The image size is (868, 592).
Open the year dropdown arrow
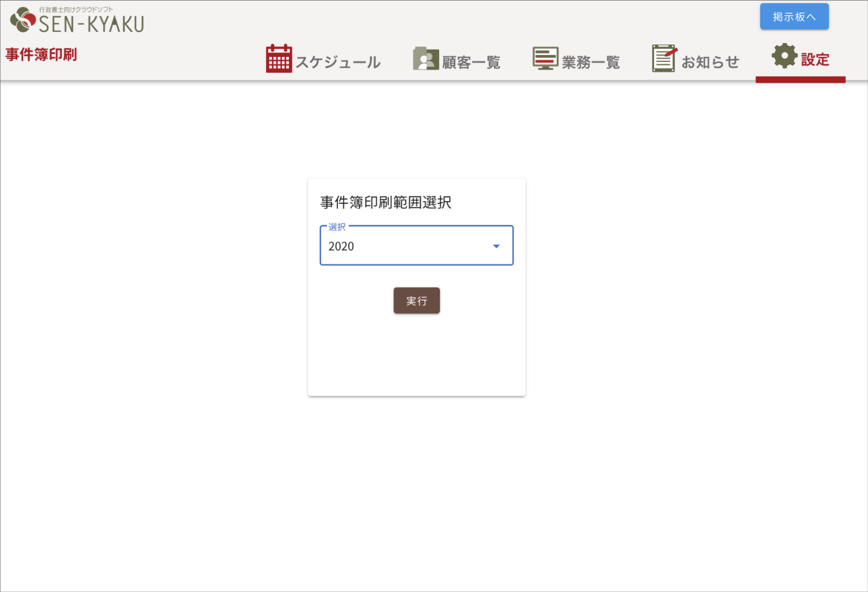(x=496, y=246)
